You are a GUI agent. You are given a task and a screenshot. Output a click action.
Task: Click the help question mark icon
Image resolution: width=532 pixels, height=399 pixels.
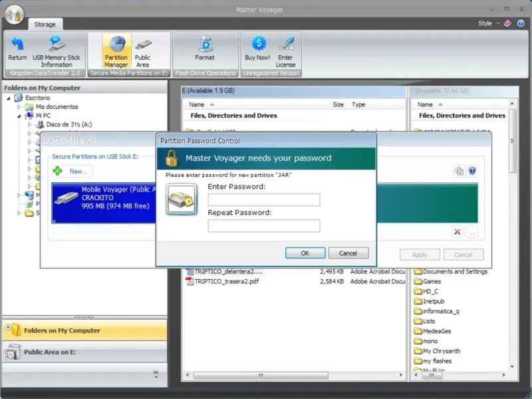pyautogui.click(x=521, y=23)
